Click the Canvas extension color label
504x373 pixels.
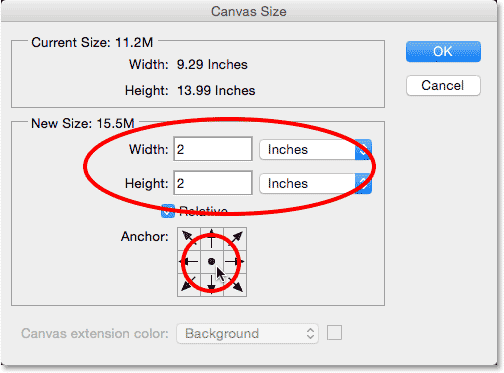point(95,333)
